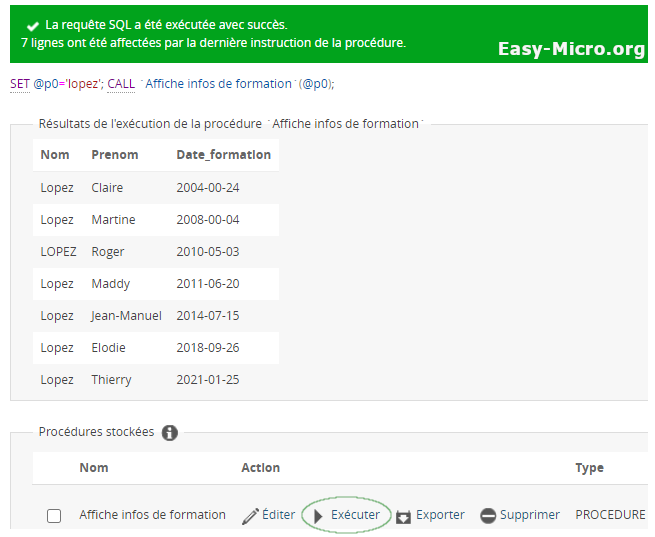655x537 pixels.
Task: Click Lopez in the Thierry row
Action: (57, 380)
